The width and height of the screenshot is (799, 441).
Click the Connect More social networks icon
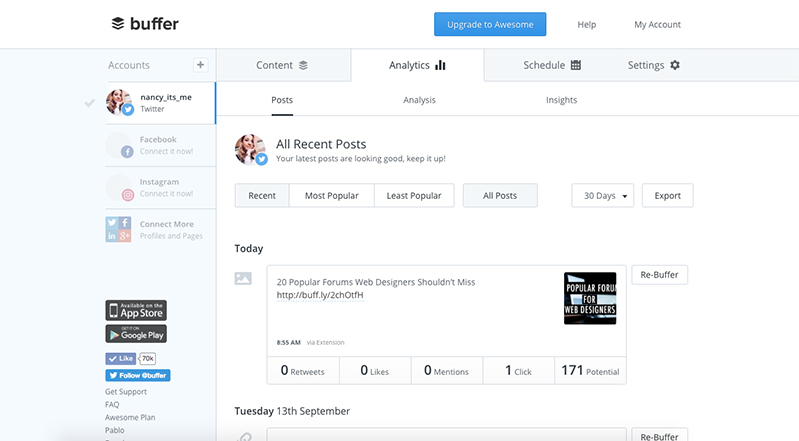(x=118, y=229)
